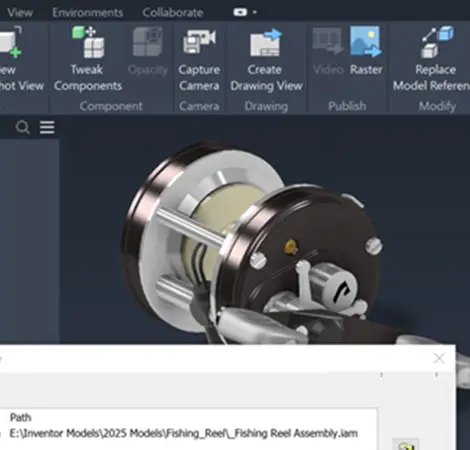Screen dimensions: 470x450
Task: Close the file path dialog
Action: 439,359
